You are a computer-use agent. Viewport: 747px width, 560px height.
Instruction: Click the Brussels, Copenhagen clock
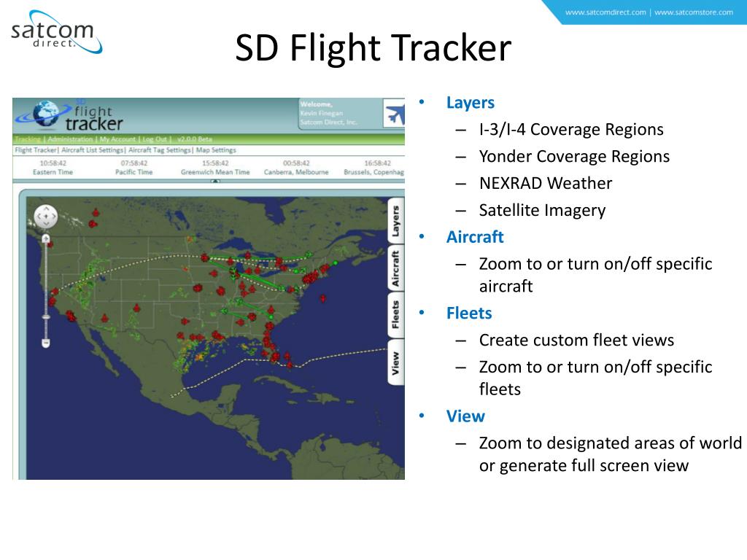374,168
